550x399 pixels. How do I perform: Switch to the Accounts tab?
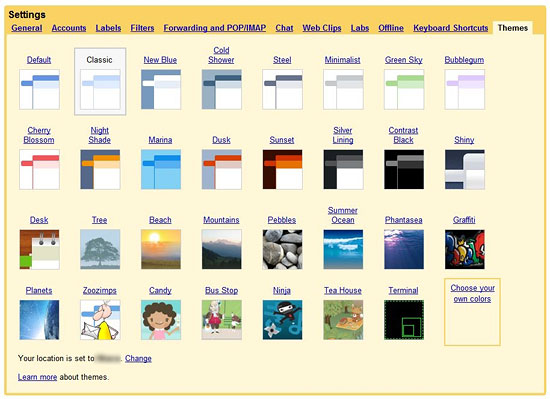point(69,28)
